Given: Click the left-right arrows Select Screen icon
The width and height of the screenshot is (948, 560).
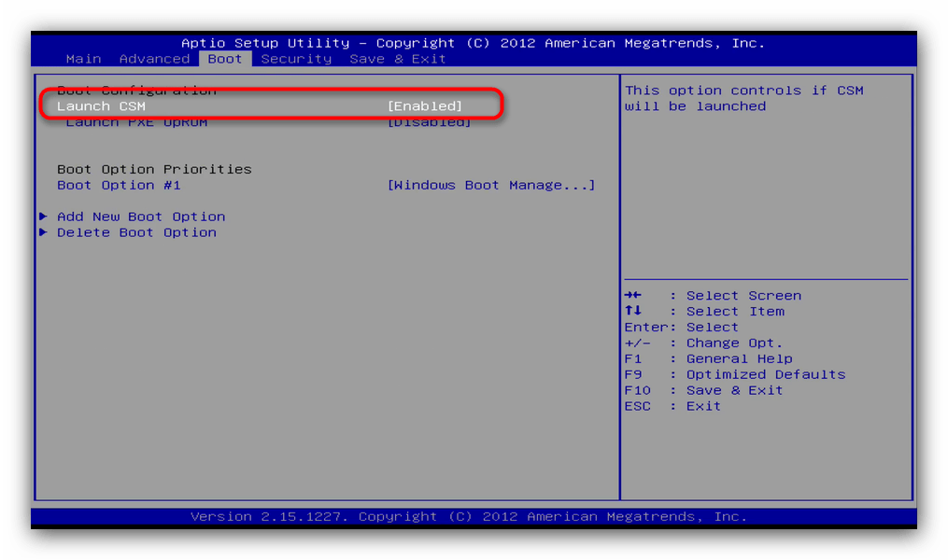Looking at the screenshot, I should pos(633,295).
